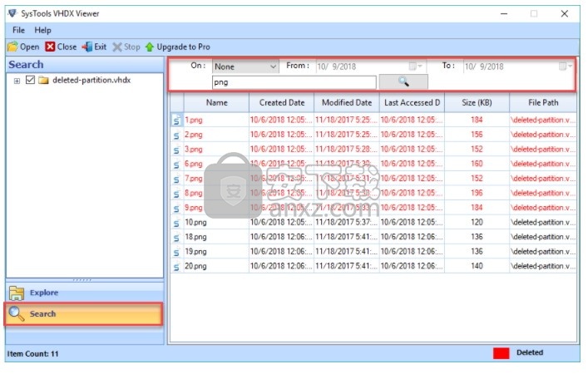Sort by File Path column header
This screenshot has width=588, height=374.
click(x=543, y=103)
